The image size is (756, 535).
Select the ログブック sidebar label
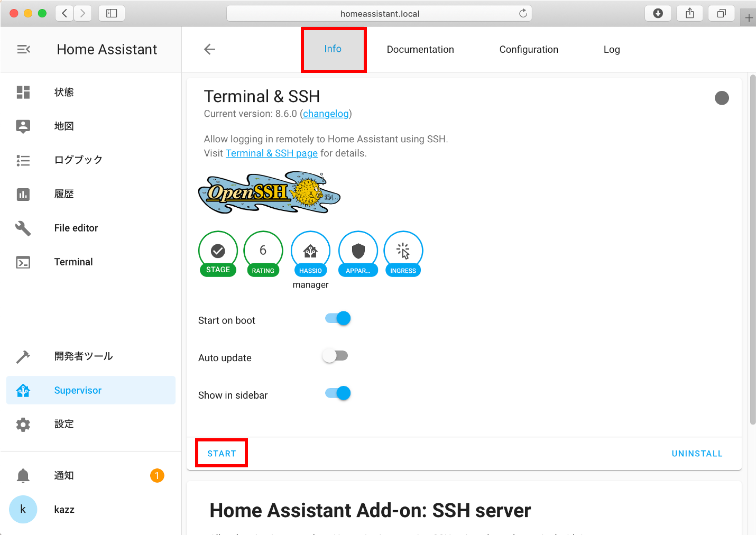78,160
